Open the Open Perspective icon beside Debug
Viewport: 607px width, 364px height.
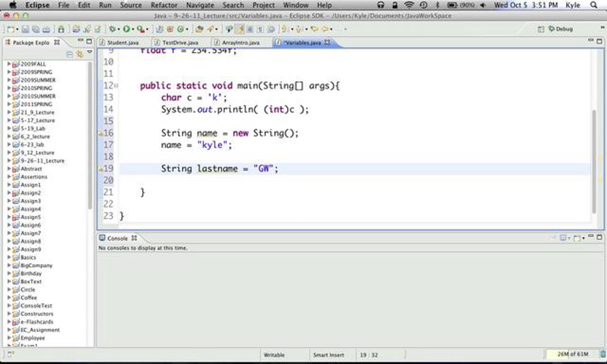(x=541, y=29)
